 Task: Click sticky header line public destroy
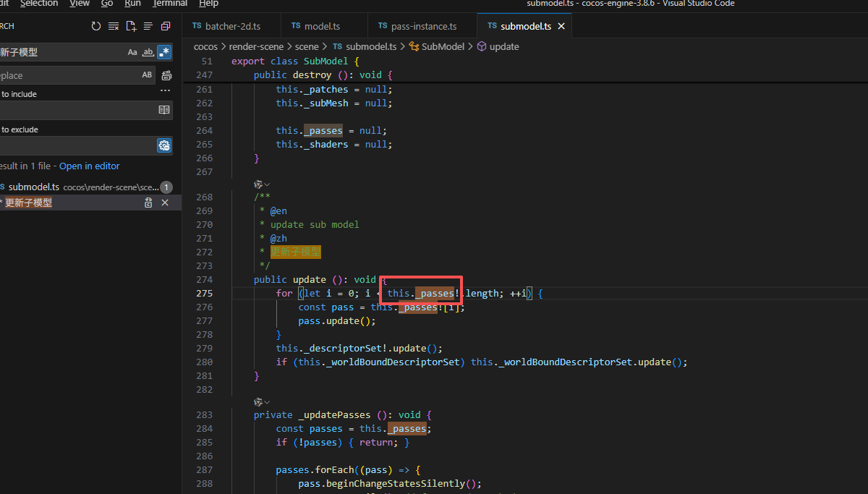pyautogui.click(x=323, y=75)
